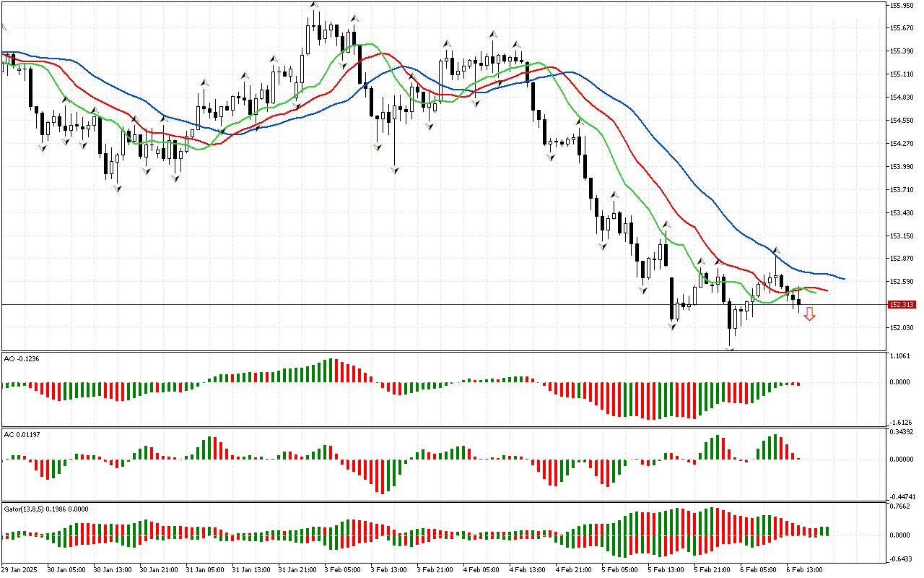Click the 5 Feb 21:00 time label
Image resolution: width=924 pixels, height=578 pixels.
(710, 570)
